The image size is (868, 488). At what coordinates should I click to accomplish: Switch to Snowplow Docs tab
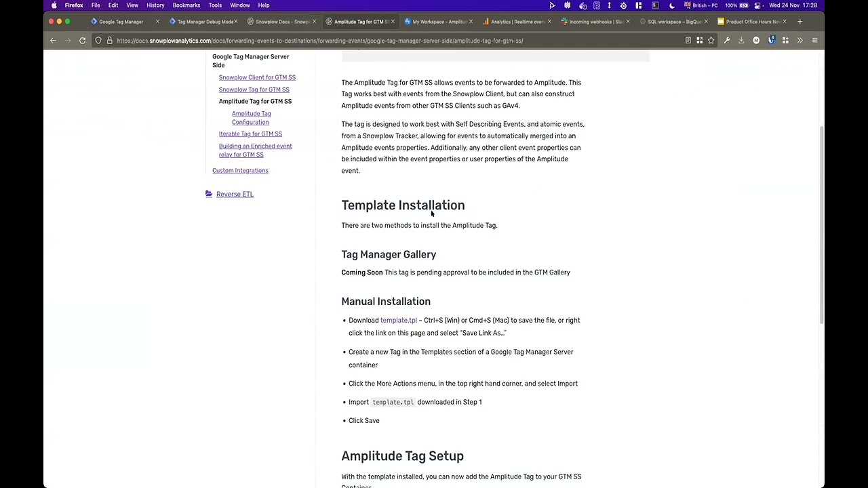[x=283, y=22]
